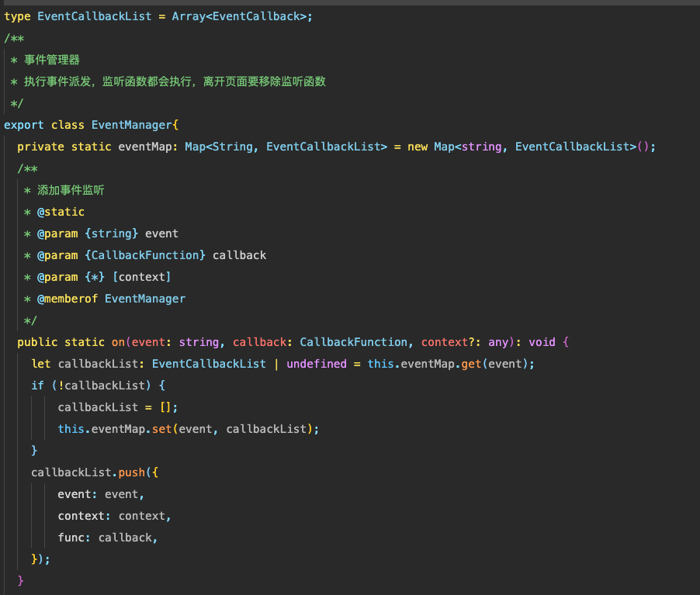Screen dimensions: 700x595
Task: Click the 事件管理器 comment line
Action: pos(52,60)
